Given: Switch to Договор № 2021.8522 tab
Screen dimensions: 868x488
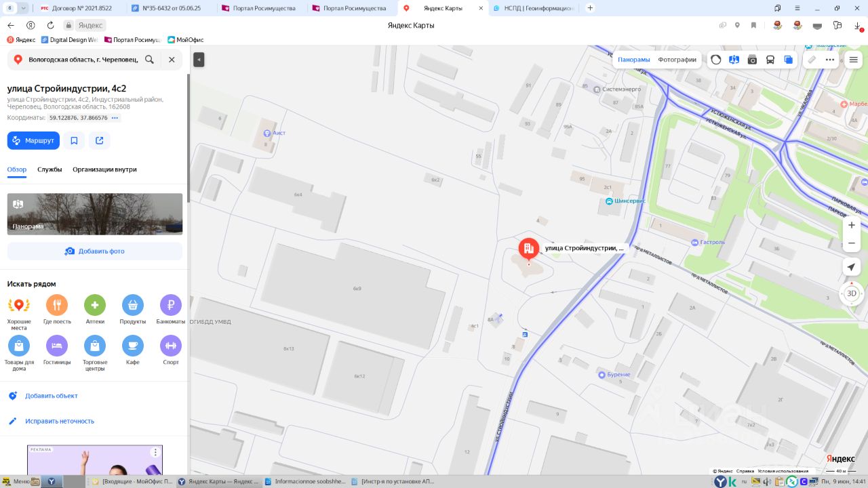Looking at the screenshot, I should tap(83, 8).
